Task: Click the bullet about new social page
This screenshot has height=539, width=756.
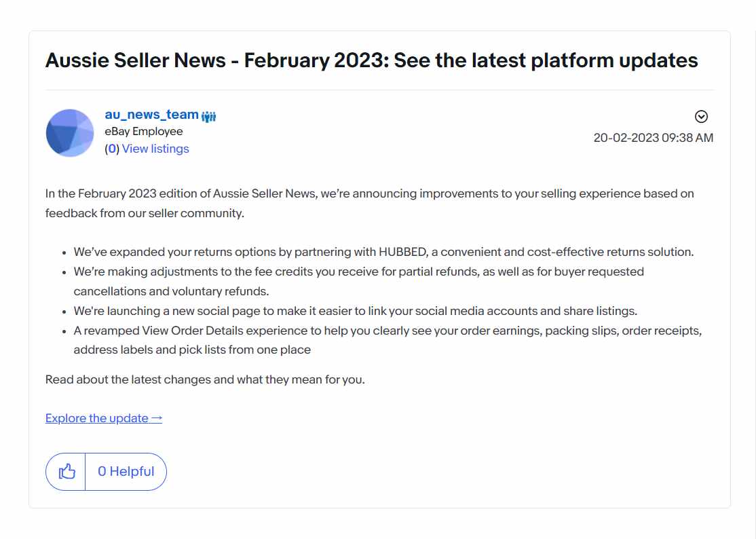Action: click(356, 312)
